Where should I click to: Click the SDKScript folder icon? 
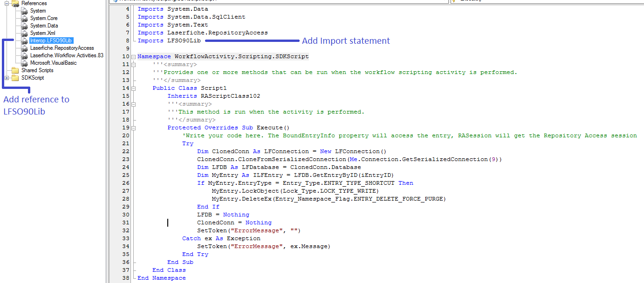point(15,78)
